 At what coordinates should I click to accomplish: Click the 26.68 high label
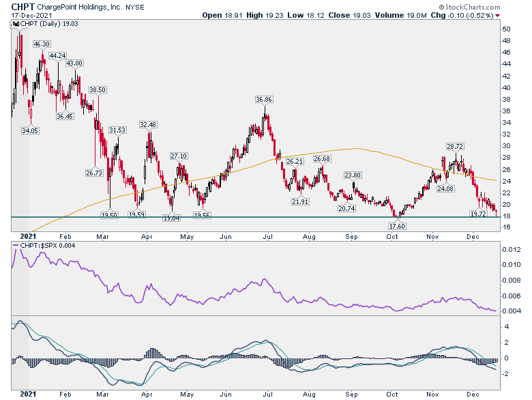322,159
